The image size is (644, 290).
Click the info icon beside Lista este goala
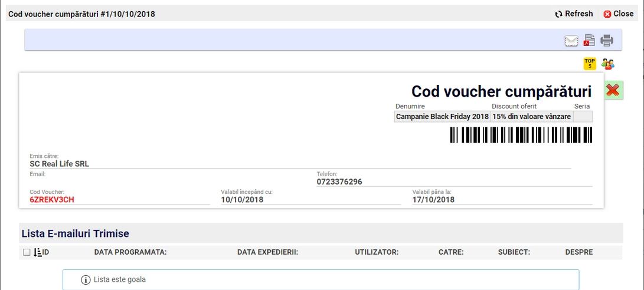tap(86, 279)
